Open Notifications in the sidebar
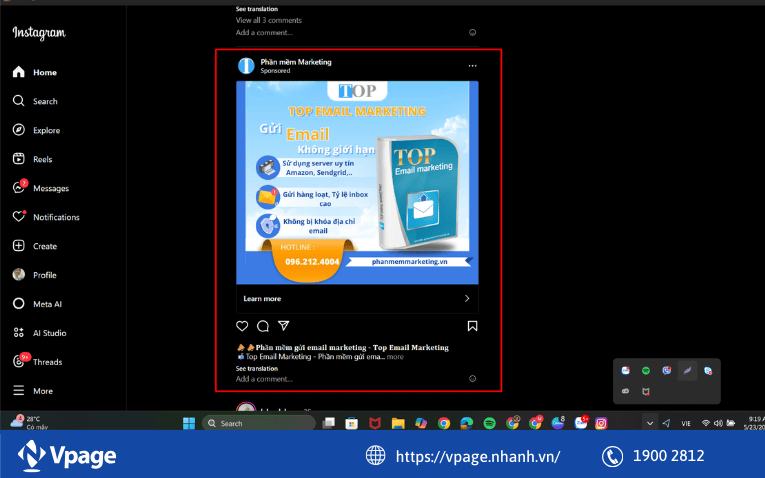Image resolution: width=765 pixels, height=478 pixels. (x=46, y=217)
